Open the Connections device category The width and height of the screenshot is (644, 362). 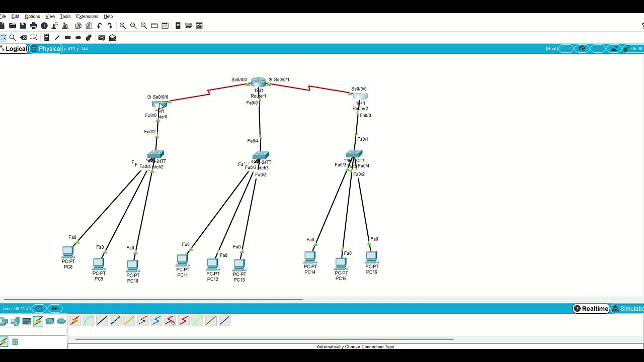pos(38,321)
